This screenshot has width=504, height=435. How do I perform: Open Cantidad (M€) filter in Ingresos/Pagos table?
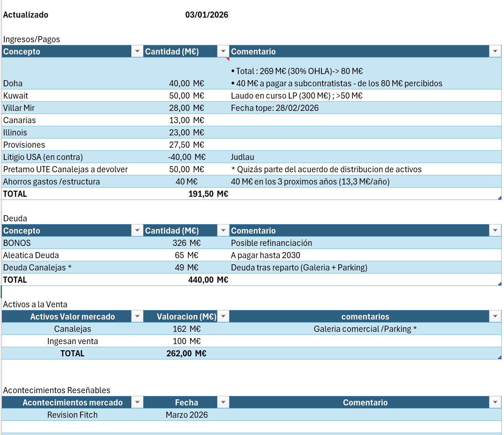(223, 51)
